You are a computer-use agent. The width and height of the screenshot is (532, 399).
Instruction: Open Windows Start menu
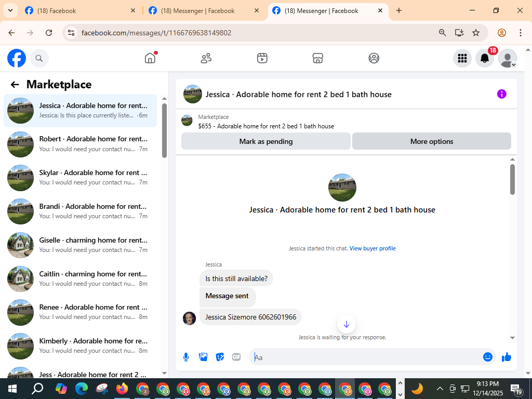click(x=12, y=389)
